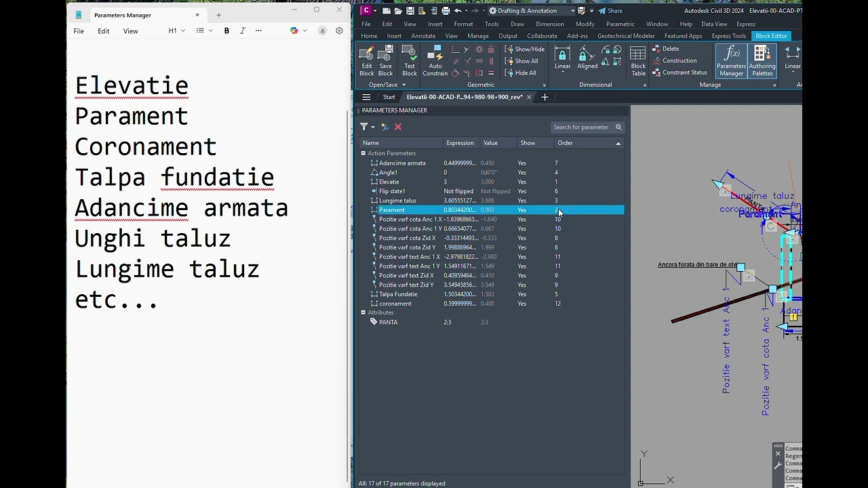Viewport: 868px width, 488px height.
Task: Open the Parametric menu in AutoCAD
Action: coord(620,24)
